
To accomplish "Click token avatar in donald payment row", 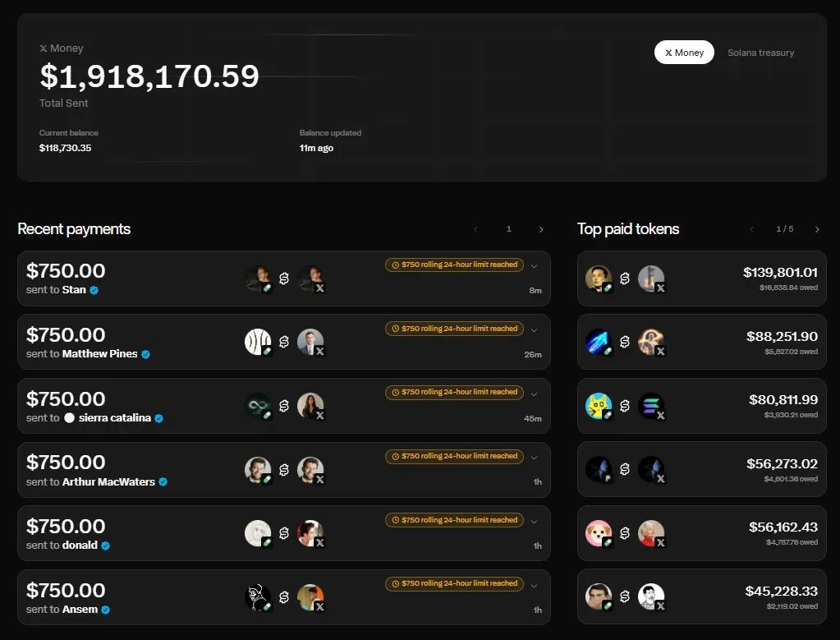I will click(x=258, y=533).
